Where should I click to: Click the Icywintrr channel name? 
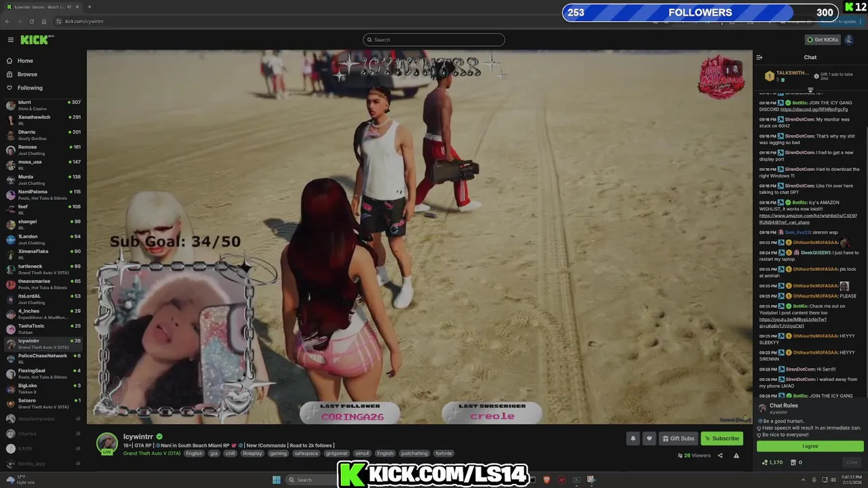click(138, 437)
